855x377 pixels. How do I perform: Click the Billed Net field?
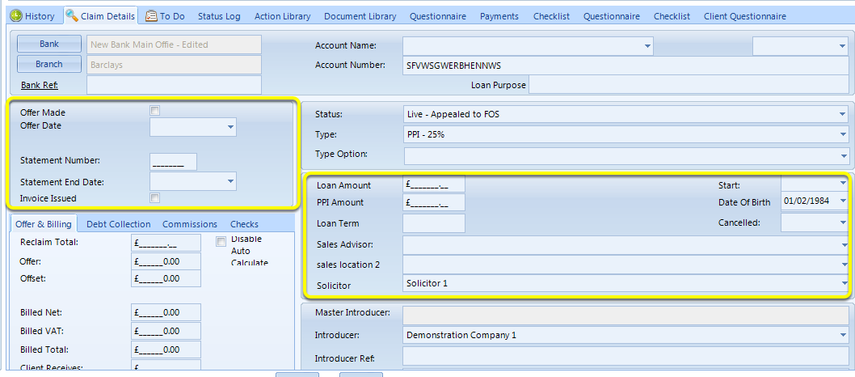(x=166, y=313)
